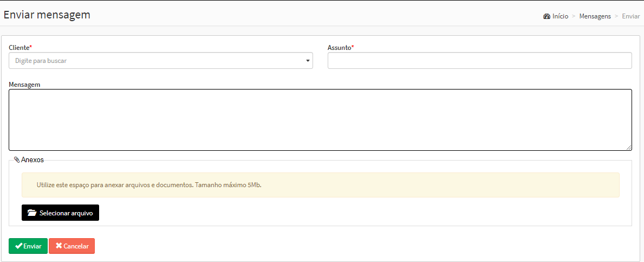The height and width of the screenshot is (262, 644).
Task: Click the resize grip of the Mensagem textarea
Action: [x=629, y=148]
